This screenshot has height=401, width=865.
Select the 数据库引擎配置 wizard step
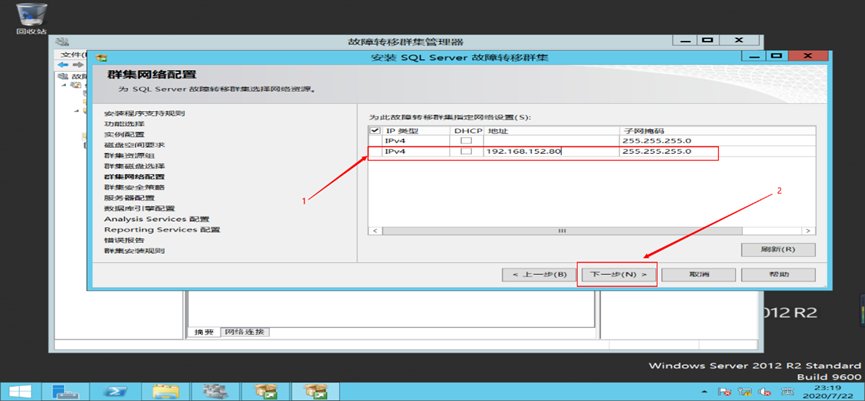tap(140, 208)
